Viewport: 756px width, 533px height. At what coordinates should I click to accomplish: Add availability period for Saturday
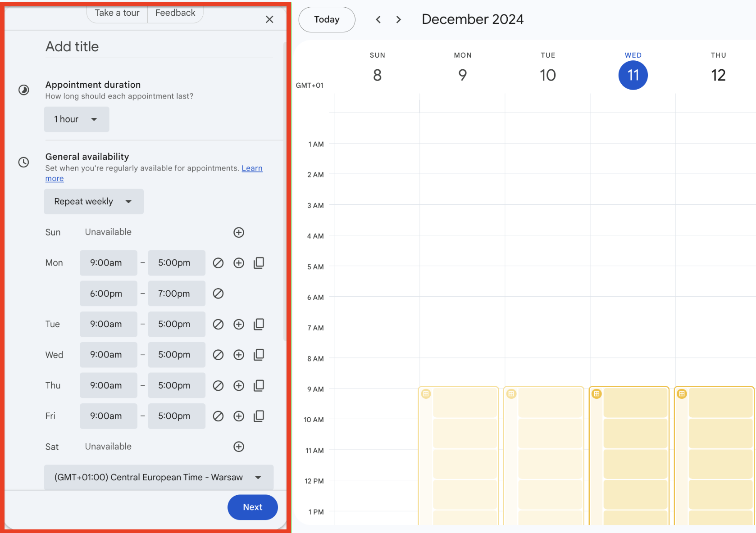click(x=239, y=447)
